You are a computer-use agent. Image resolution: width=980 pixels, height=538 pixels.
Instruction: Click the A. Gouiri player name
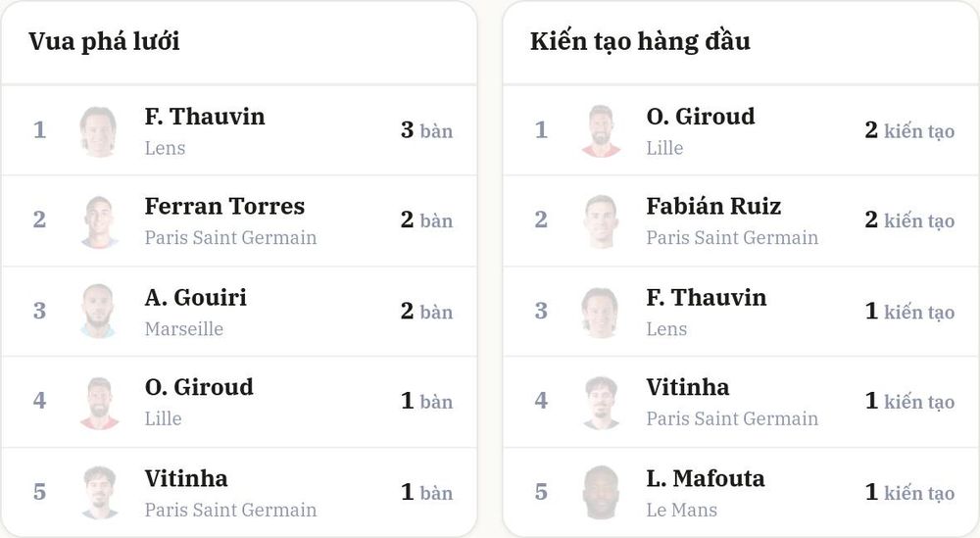[x=196, y=298]
